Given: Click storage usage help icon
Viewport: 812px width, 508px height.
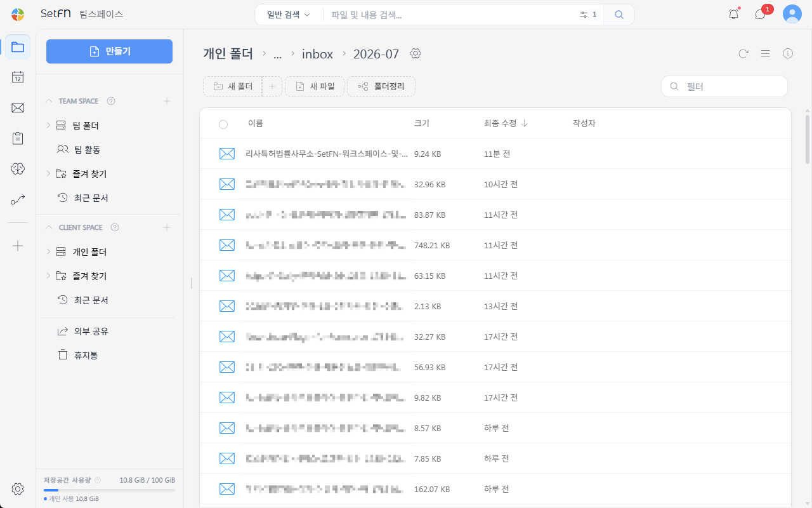Looking at the screenshot, I should pyautogui.click(x=98, y=480).
